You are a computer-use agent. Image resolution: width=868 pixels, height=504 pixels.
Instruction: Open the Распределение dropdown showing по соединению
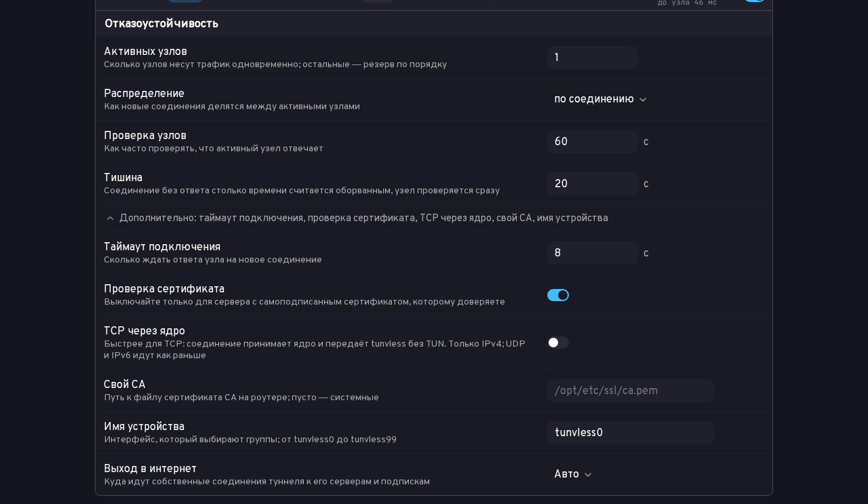coord(600,100)
